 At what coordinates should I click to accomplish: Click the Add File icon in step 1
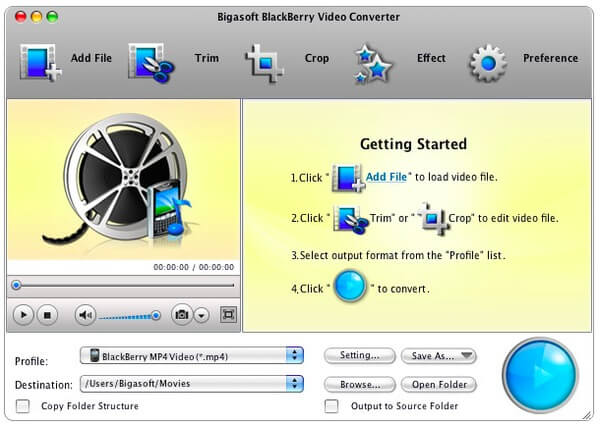348,178
